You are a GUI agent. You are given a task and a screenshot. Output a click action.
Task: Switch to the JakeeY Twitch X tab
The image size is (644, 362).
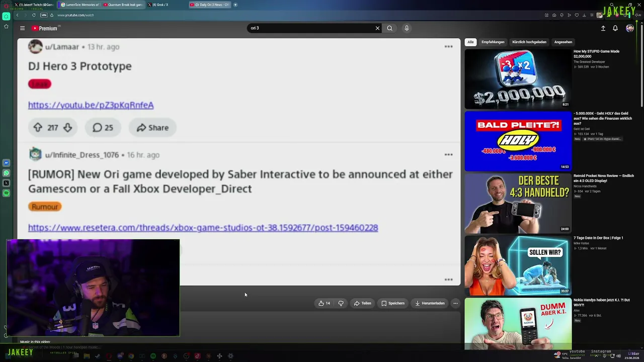pos(33,5)
